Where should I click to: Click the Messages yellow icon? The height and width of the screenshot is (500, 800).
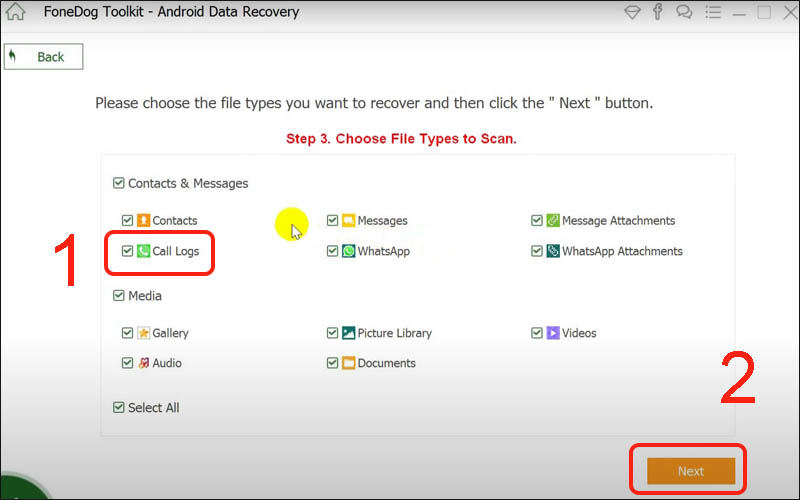click(348, 220)
